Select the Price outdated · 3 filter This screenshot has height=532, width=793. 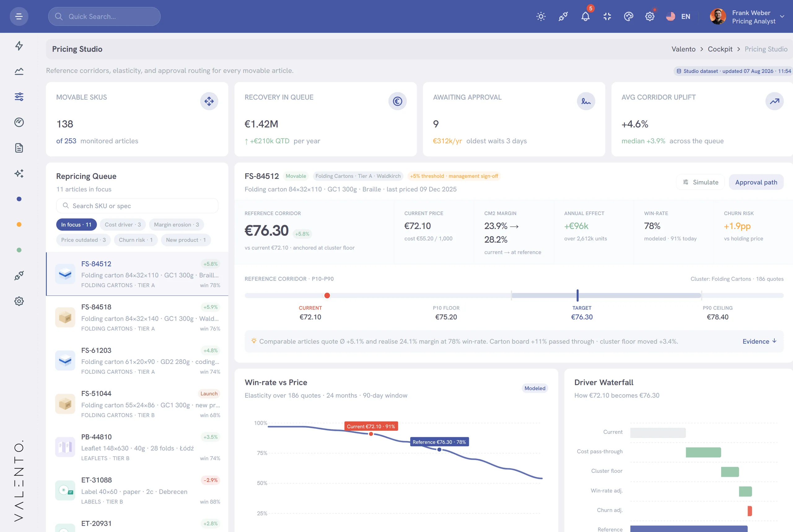click(x=83, y=240)
